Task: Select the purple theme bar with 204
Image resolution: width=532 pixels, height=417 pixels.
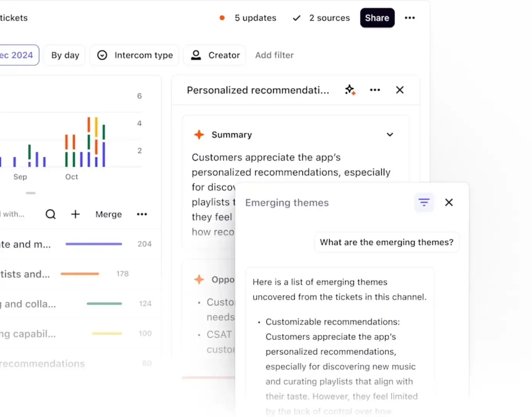Action: (93, 244)
